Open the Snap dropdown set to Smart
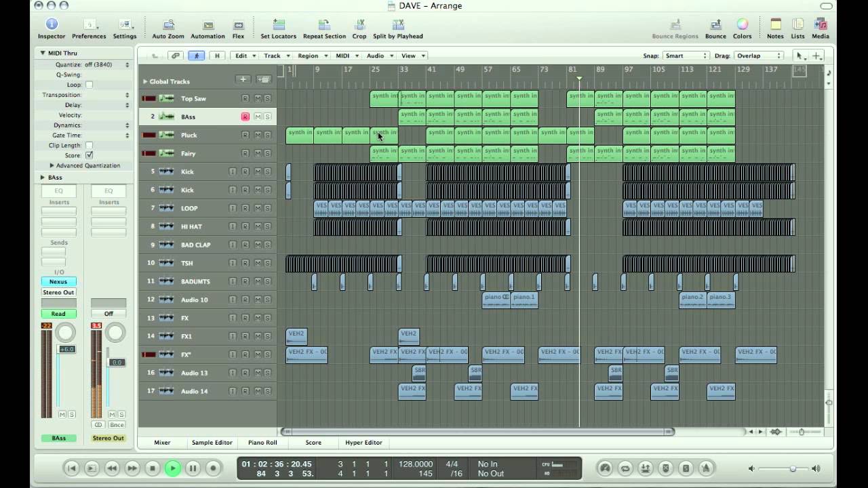This screenshot has height=488, width=868. (686, 56)
